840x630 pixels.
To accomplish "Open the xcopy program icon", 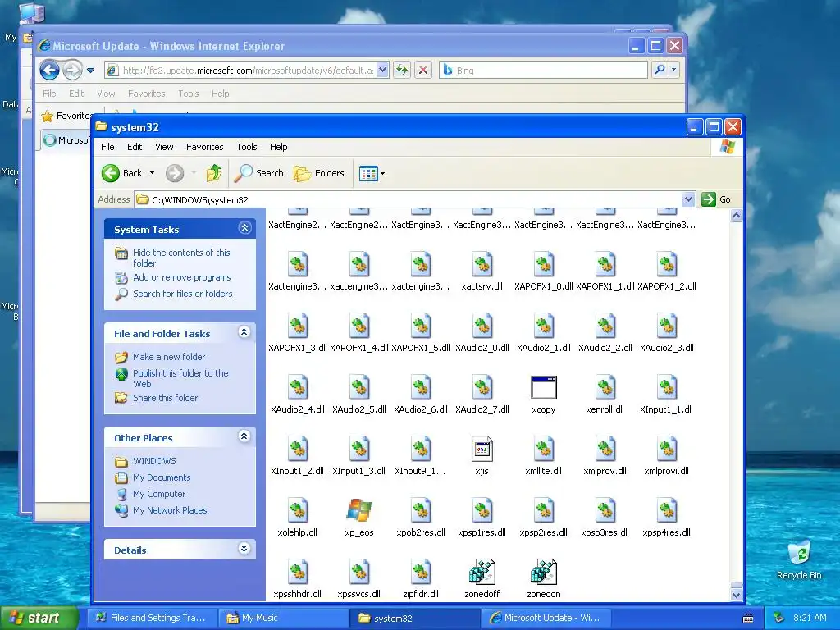I will 543,387.
